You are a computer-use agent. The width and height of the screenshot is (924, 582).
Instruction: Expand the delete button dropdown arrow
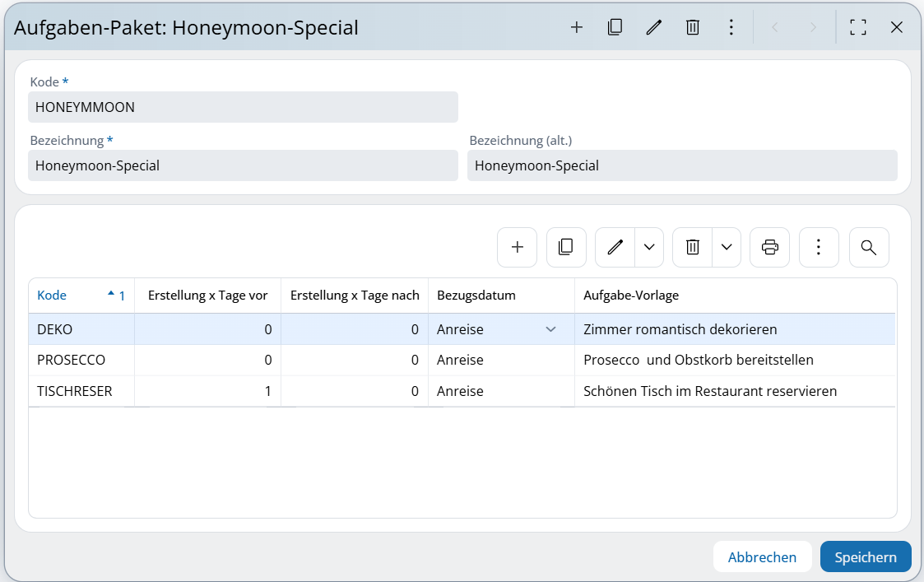tap(727, 247)
